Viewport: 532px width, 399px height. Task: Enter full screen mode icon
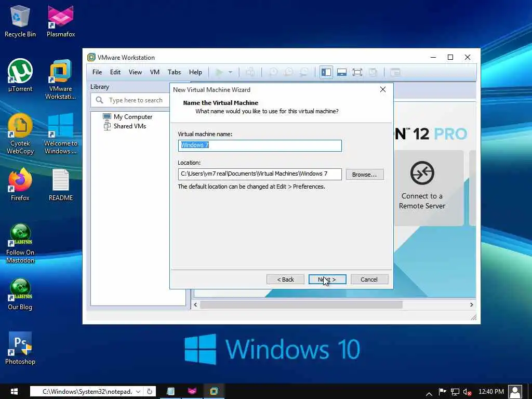(x=357, y=72)
